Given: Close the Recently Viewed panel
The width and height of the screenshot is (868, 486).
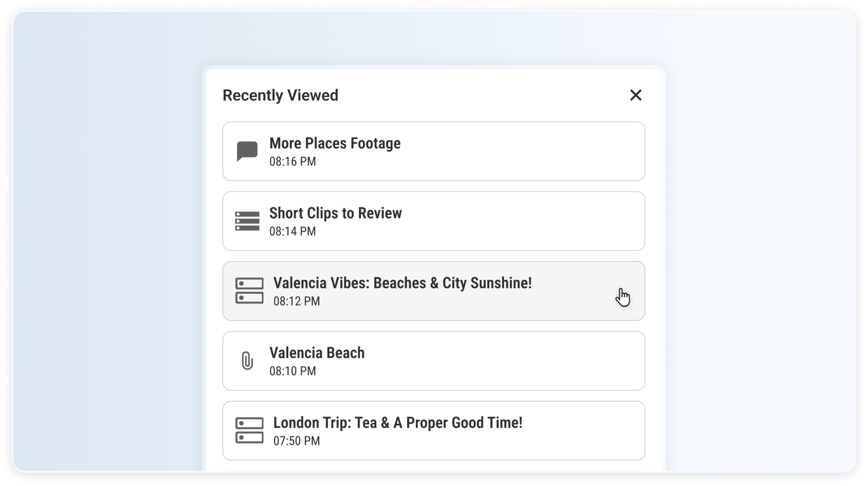Looking at the screenshot, I should 635,95.
